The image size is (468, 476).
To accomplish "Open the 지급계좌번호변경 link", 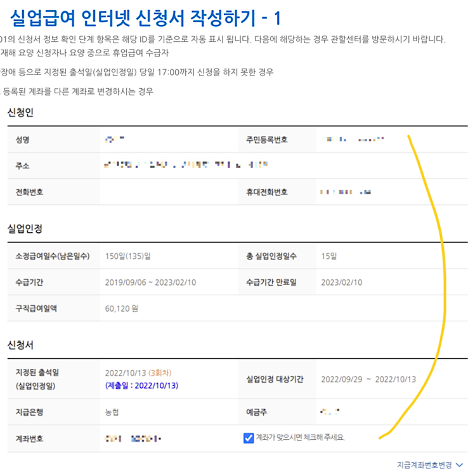I will pos(424,465).
